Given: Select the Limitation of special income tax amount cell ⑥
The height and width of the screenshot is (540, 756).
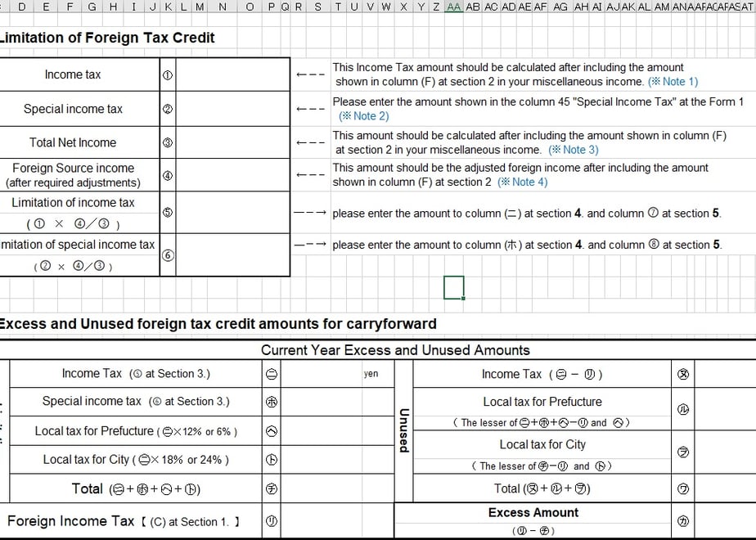Looking at the screenshot, I should (x=233, y=255).
